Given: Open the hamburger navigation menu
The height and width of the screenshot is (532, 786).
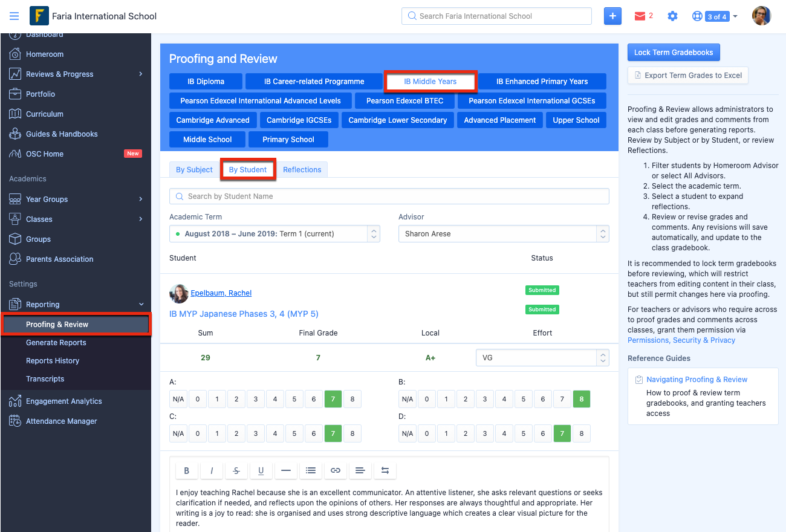Looking at the screenshot, I should [14, 16].
